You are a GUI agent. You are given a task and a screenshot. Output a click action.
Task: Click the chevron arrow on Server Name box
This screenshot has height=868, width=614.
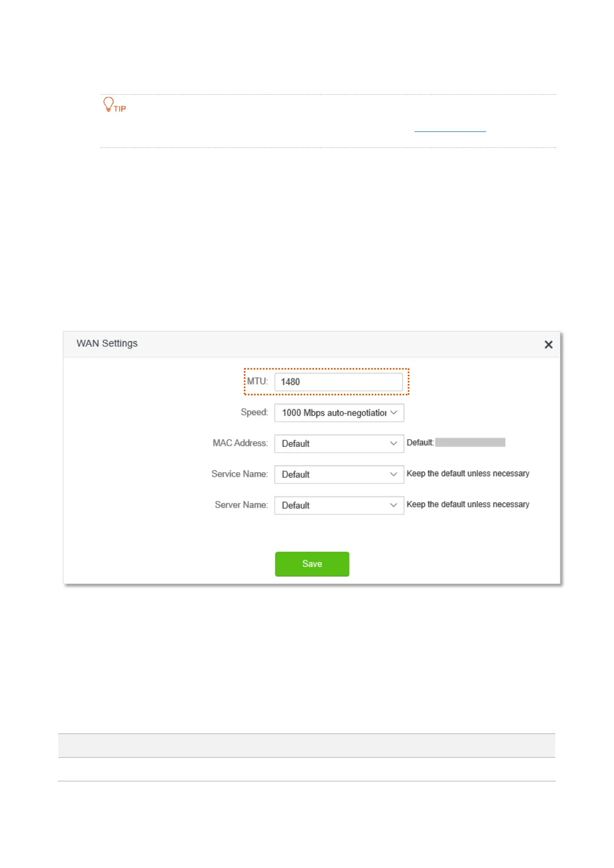click(394, 506)
